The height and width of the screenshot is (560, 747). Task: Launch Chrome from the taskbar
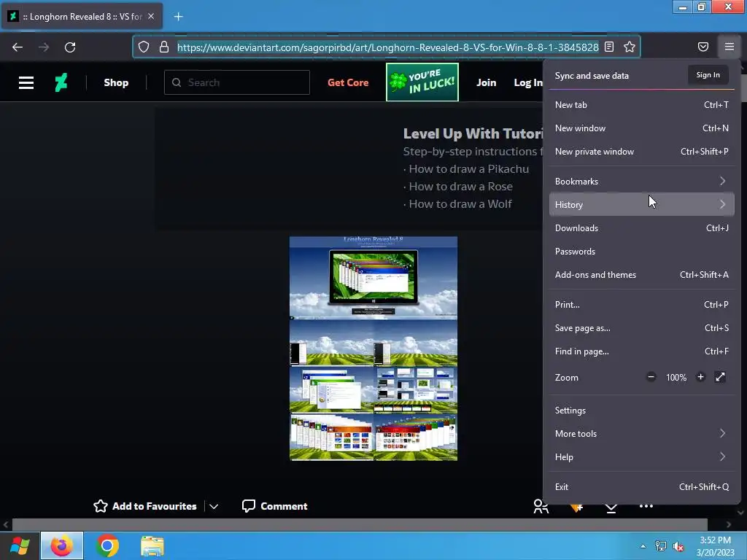point(107,545)
